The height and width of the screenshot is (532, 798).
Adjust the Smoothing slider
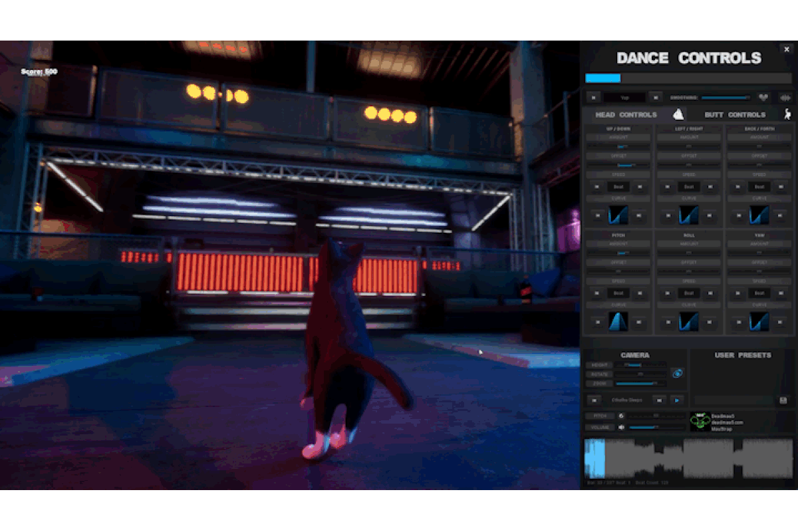726,98
